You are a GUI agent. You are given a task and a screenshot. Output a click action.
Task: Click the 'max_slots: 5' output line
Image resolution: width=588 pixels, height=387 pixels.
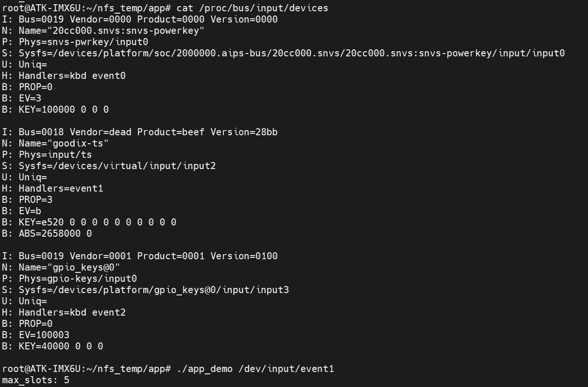(36, 379)
